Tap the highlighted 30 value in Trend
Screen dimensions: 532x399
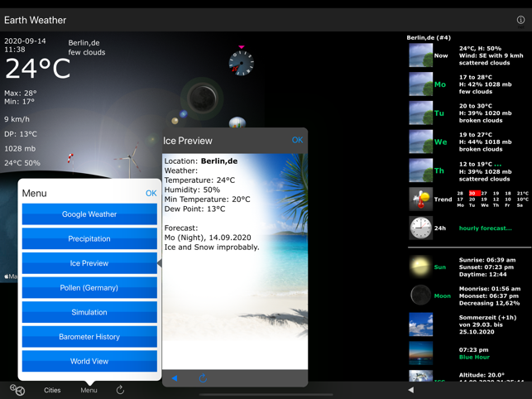coord(474,193)
